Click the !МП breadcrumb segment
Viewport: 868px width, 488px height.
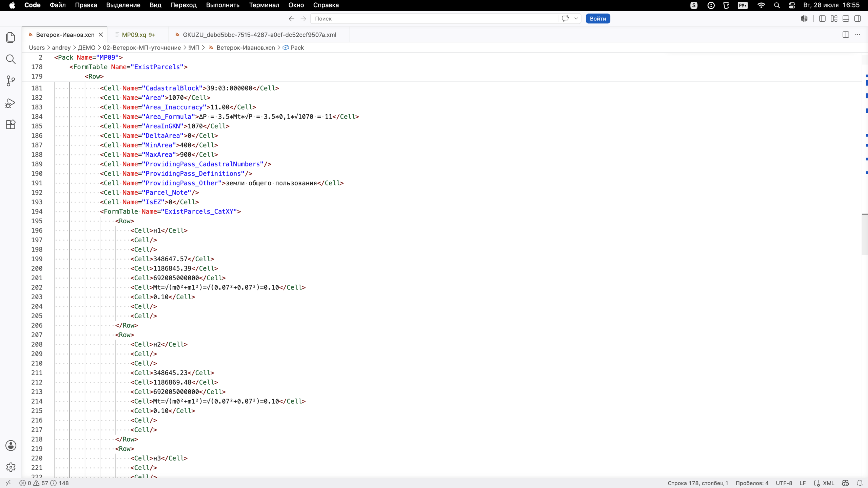[194, 48]
